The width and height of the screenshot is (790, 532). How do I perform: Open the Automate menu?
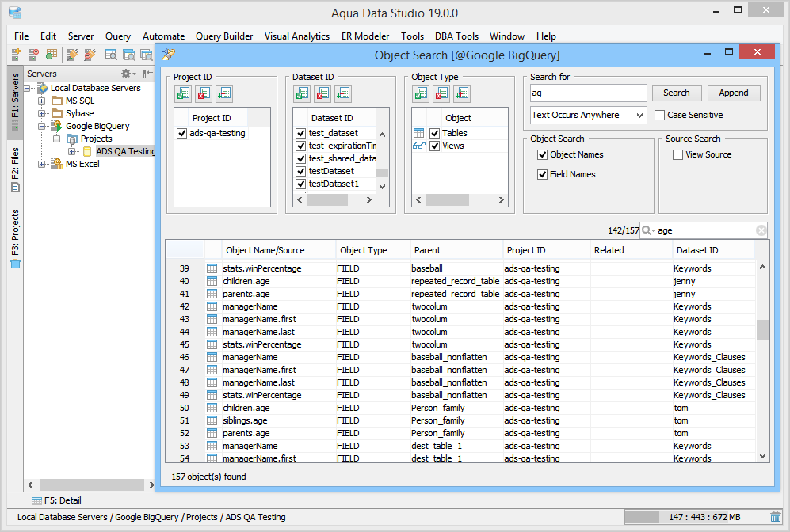164,36
